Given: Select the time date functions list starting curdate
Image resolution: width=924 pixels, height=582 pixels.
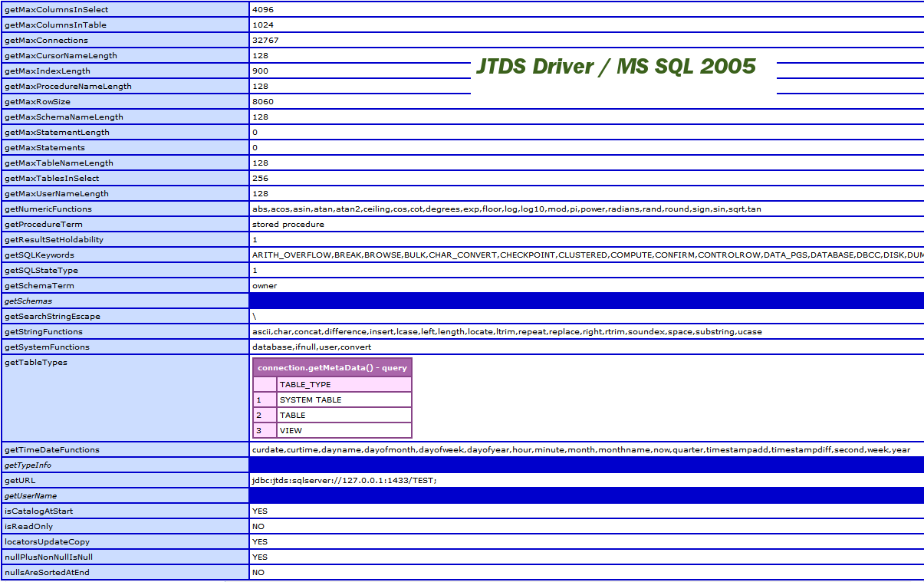Looking at the screenshot, I should [x=581, y=450].
